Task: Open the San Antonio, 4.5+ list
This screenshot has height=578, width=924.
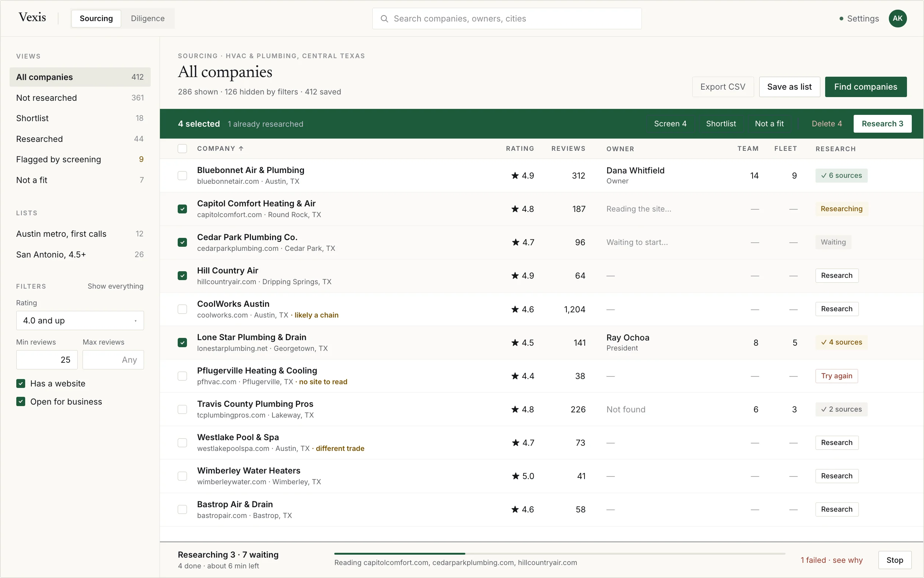Action: 80,255
